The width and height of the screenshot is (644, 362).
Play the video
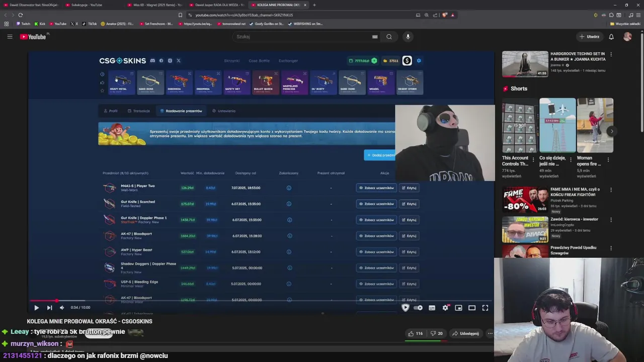click(36, 308)
